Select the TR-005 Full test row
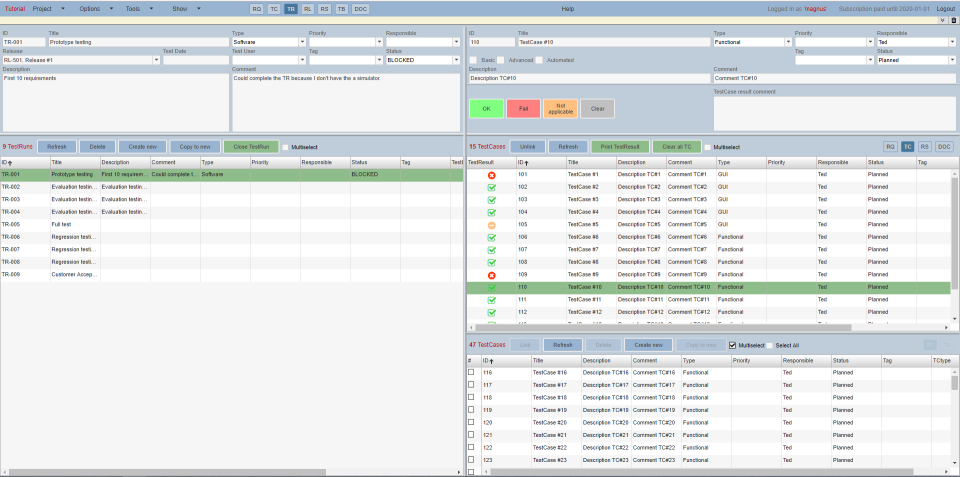 (231, 225)
